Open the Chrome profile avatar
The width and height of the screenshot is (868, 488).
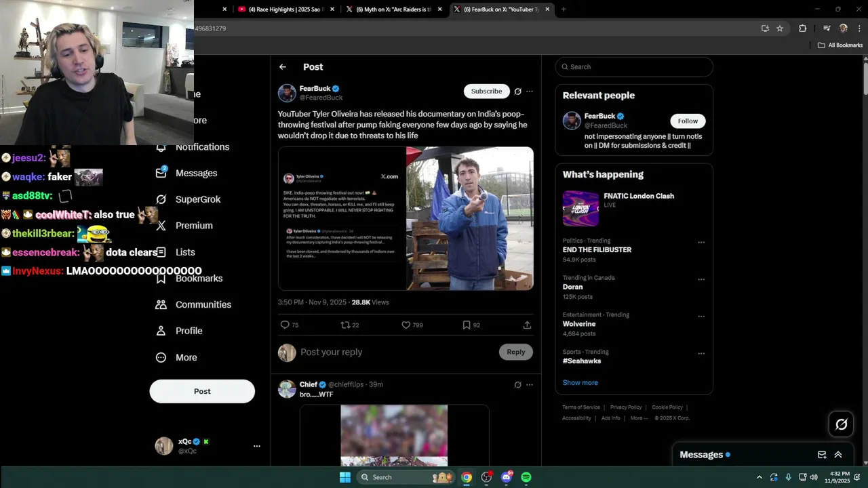coord(844,28)
